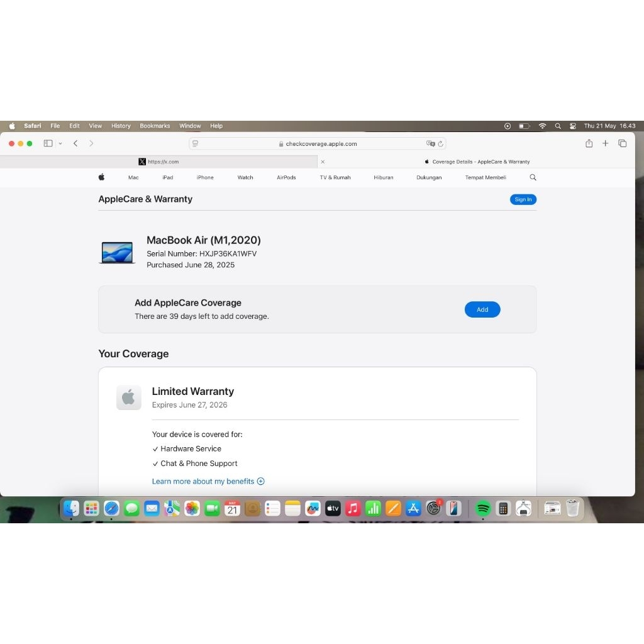Click the Add button for AppleCare Coverage
The height and width of the screenshot is (644, 644).
pos(482,309)
